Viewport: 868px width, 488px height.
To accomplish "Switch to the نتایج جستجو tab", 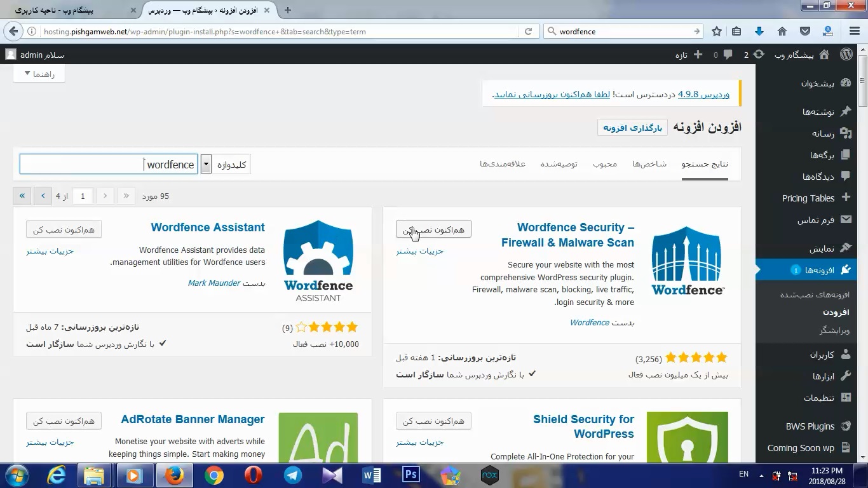I will [x=705, y=164].
